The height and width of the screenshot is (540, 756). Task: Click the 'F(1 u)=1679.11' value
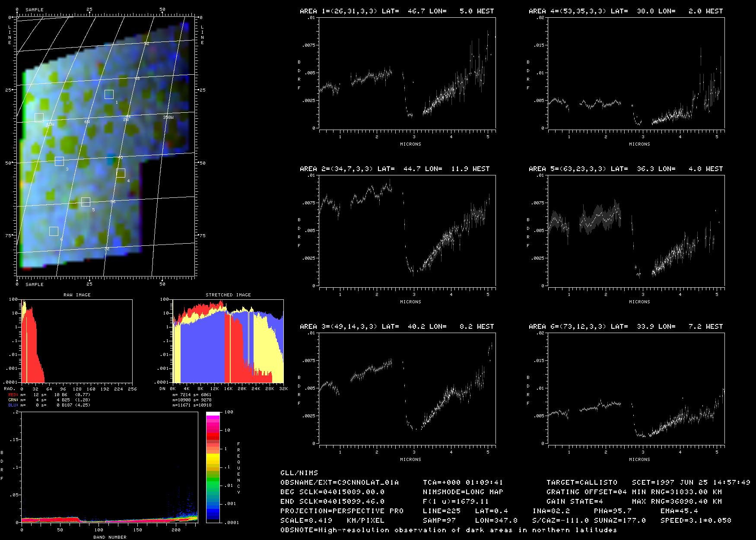point(456,502)
